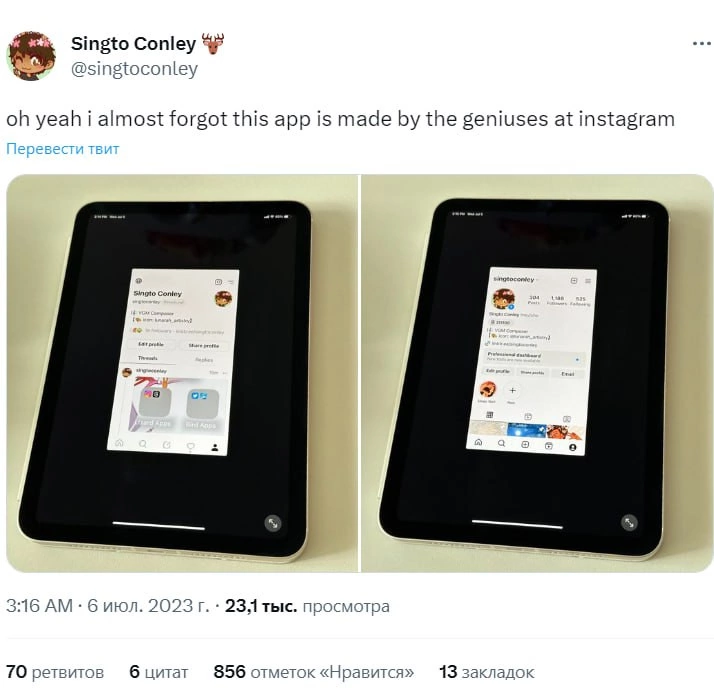714x694 pixels.
Task: Click the expand arrows on left photo
Action: coord(273,523)
